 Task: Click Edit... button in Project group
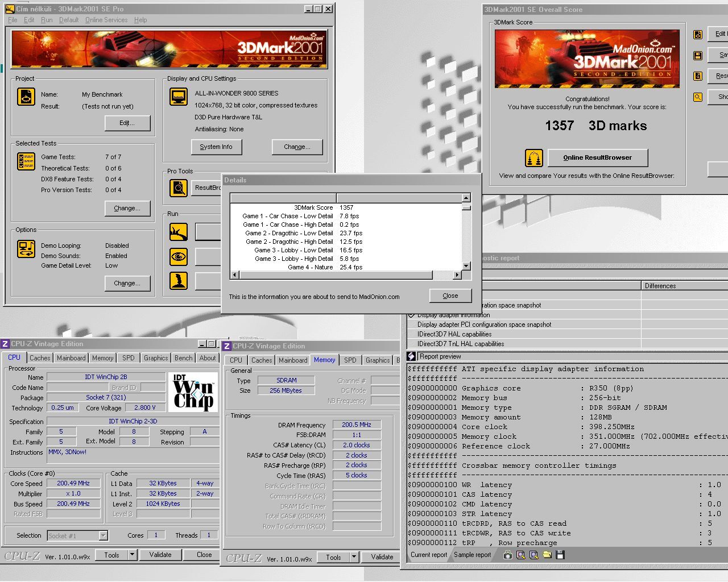coord(127,123)
